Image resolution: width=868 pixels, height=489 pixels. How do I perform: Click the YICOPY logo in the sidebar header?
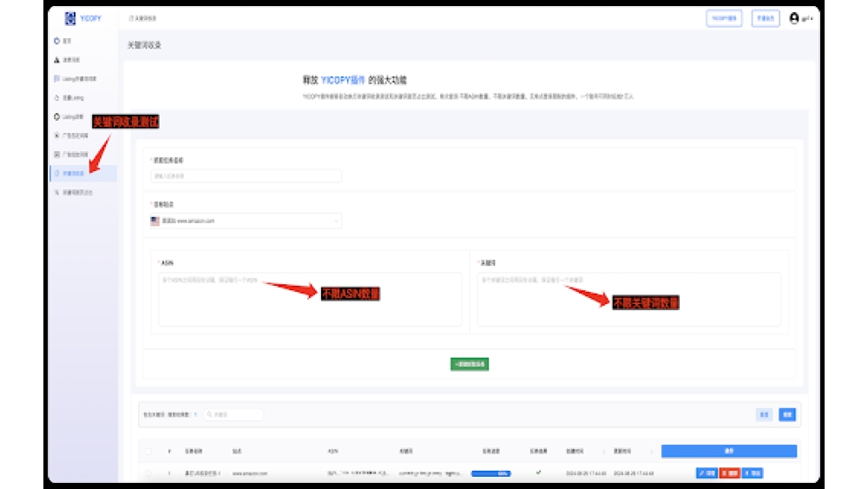pyautogui.click(x=83, y=18)
